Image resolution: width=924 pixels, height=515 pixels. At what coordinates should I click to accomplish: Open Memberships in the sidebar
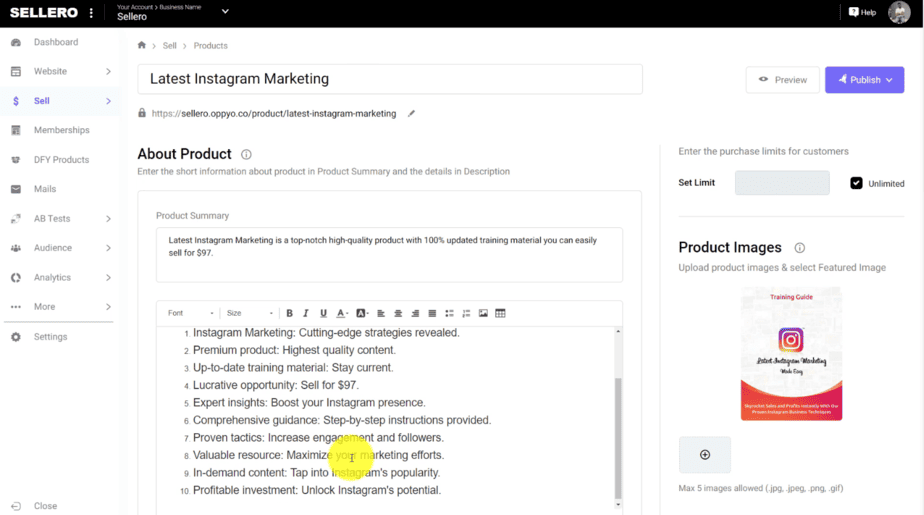pos(61,130)
